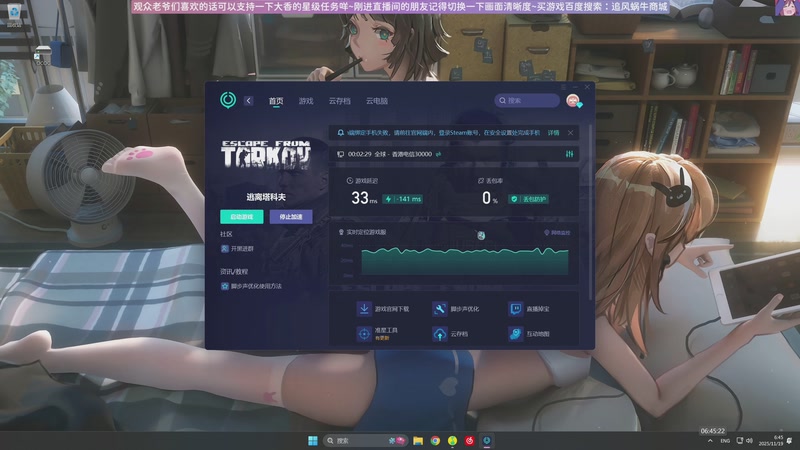Open 详情 link in the notification bar
The height and width of the screenshot is (450, 800).
(553, 133)
